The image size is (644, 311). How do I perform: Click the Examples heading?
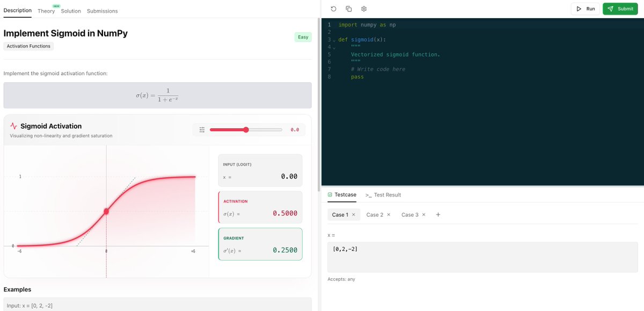[x=17, y=290]
